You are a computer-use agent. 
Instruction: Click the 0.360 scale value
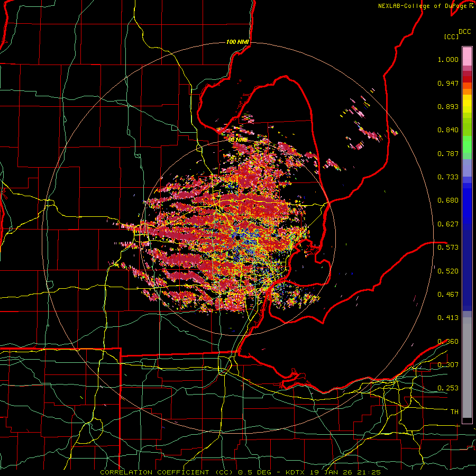point(448,342)
